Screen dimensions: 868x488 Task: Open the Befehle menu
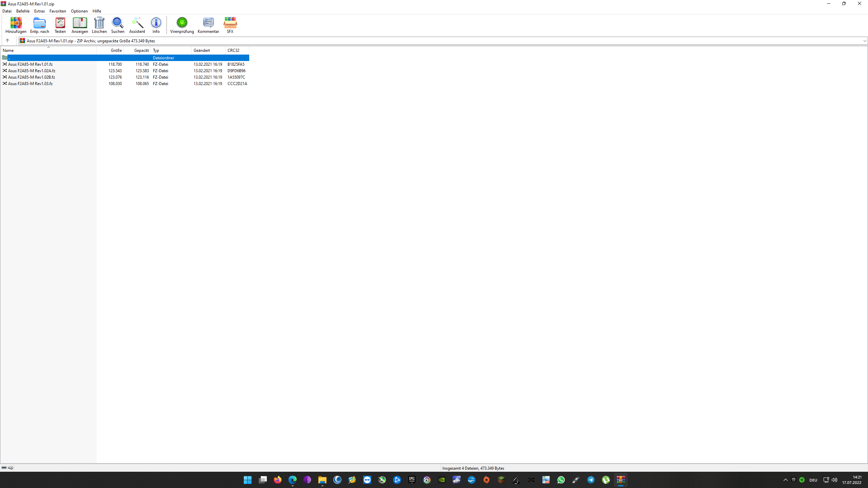pos(22,11)
